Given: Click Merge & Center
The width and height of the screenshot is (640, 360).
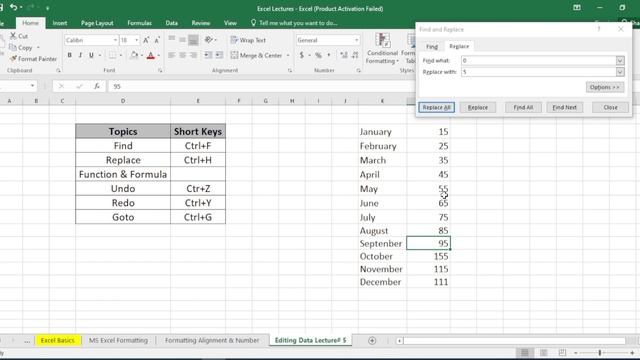Looking at the screenshot, I should click(256, 55).
